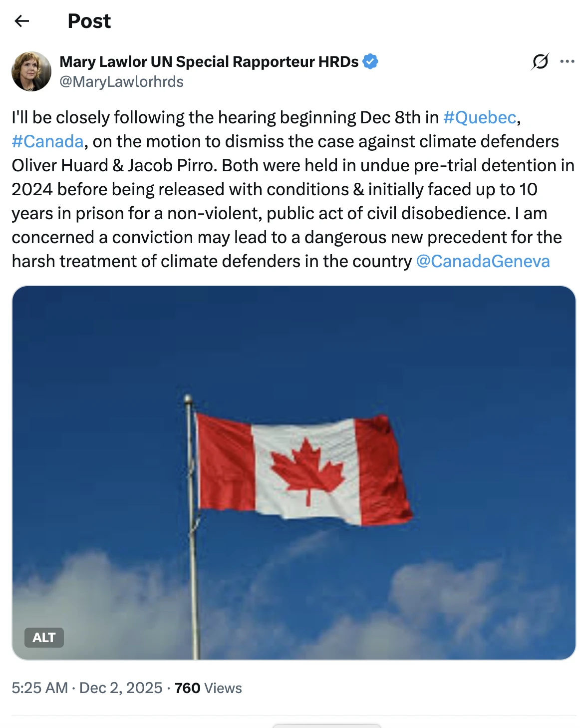Click the Mary Lawlor UN Special Rapporteur name
This screenshot has height=728, width=580.
pos(209,61)
